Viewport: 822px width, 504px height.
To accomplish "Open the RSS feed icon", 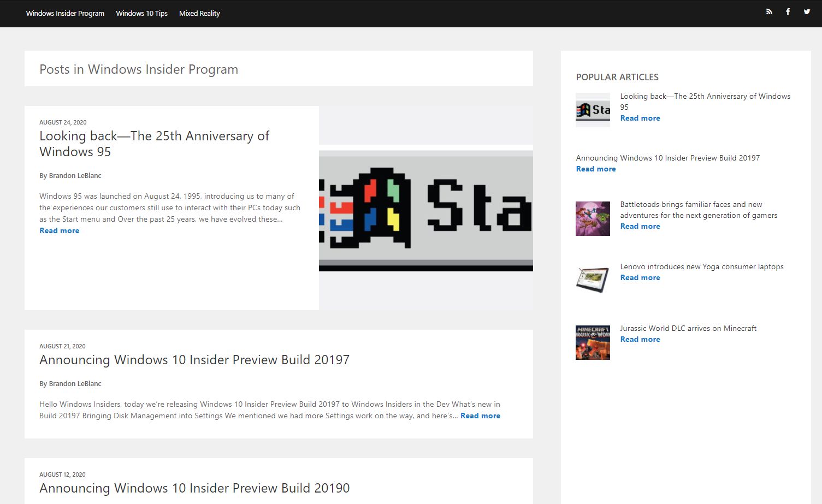I will [769, 11].
